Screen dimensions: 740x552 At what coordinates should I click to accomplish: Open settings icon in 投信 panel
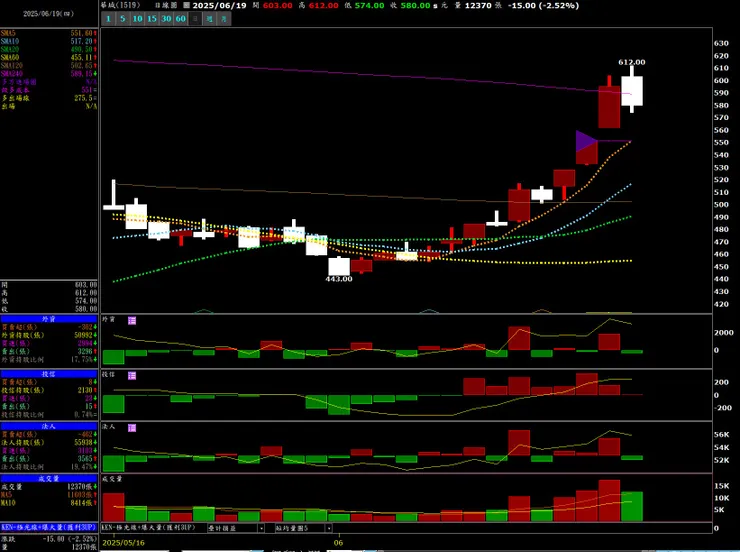pos(132,376)
